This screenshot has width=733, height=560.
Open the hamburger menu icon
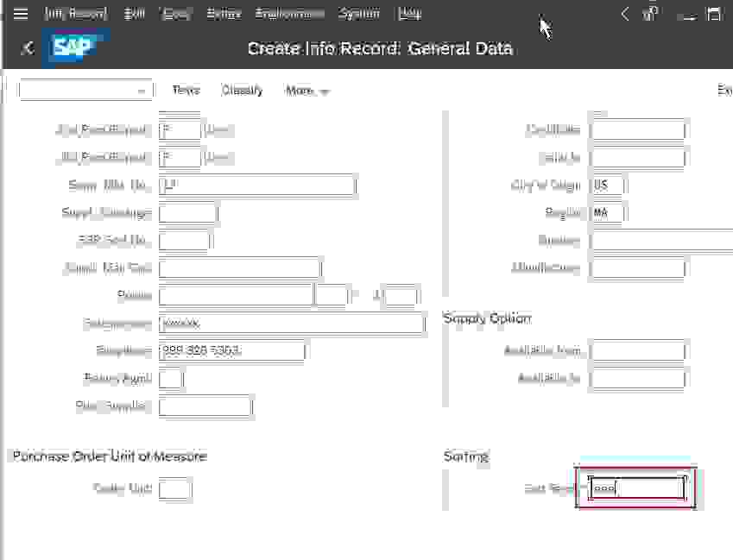point(21,14)
